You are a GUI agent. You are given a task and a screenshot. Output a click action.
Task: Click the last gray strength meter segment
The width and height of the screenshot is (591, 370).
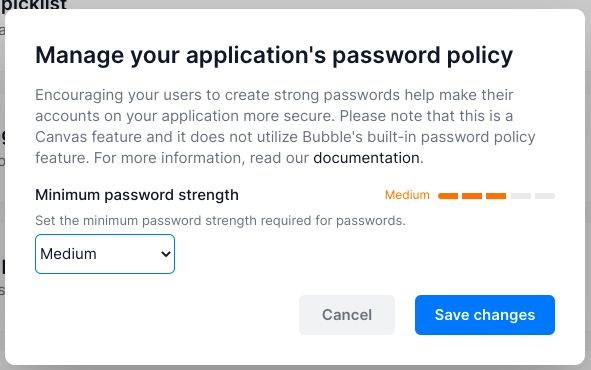coord(545,196)
